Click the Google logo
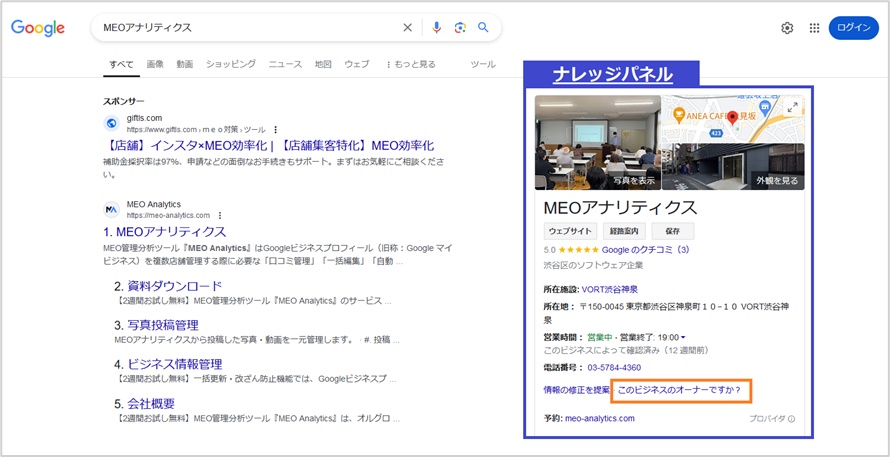Image resolution: width=890 pixels, height=457 pixels. point(37,28)
